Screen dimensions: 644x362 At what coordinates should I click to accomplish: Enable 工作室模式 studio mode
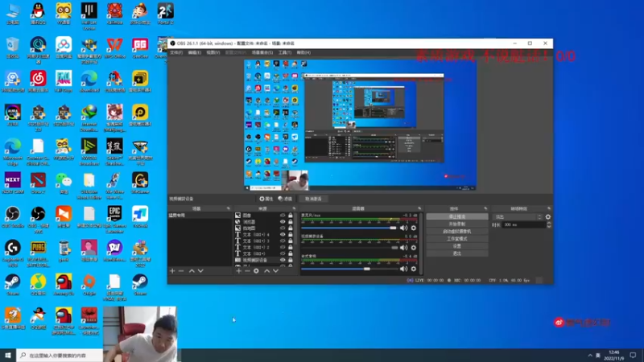pos(457,239)
